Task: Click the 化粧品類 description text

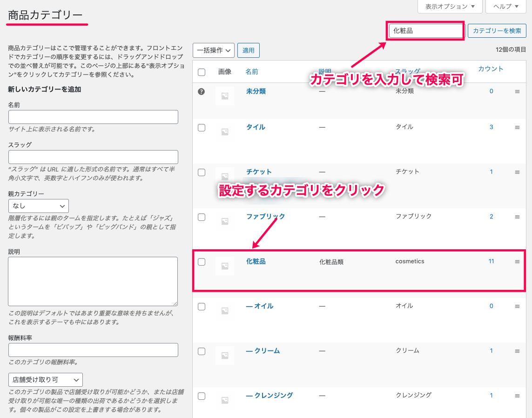Action: pos(331,262)
